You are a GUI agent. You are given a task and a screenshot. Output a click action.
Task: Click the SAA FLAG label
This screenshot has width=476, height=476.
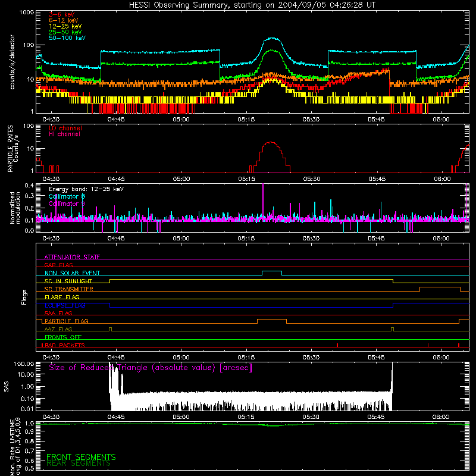(58, 313)
